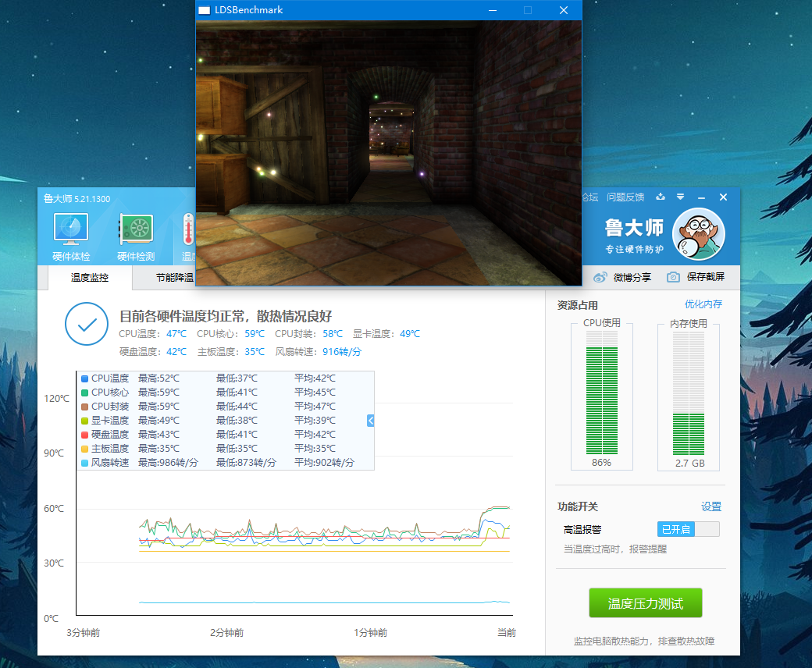
Task: Click the 问题反馈 feedback link
Action: click(x=625, y=197)
